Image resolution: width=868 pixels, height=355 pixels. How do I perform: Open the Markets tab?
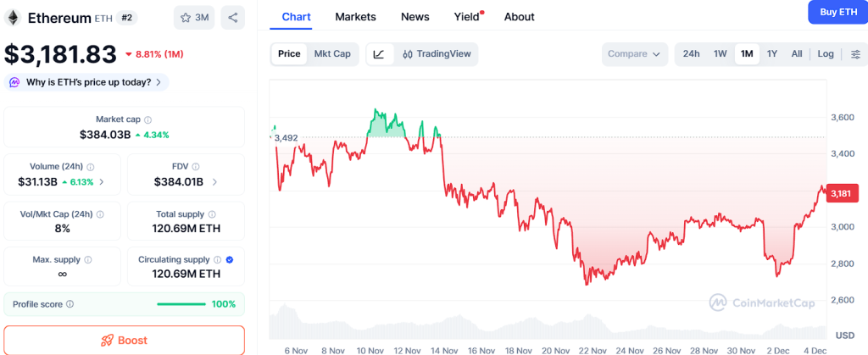click(x=355, y=17)
